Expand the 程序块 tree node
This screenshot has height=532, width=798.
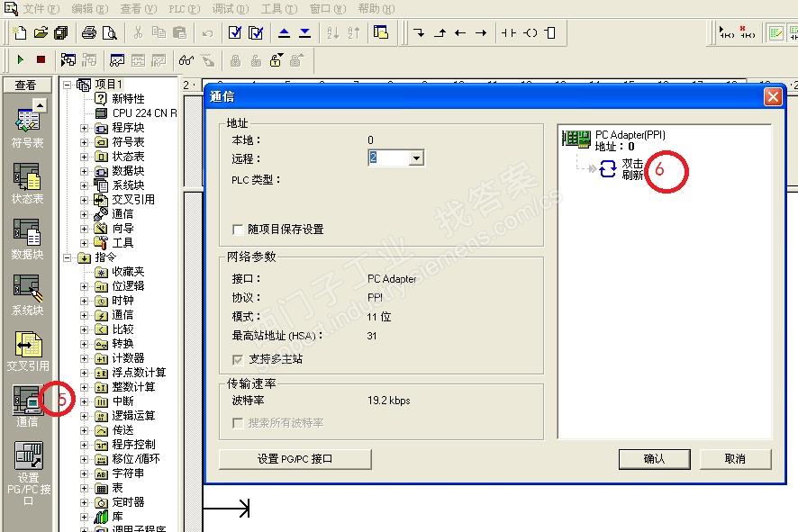coord(85,128)
